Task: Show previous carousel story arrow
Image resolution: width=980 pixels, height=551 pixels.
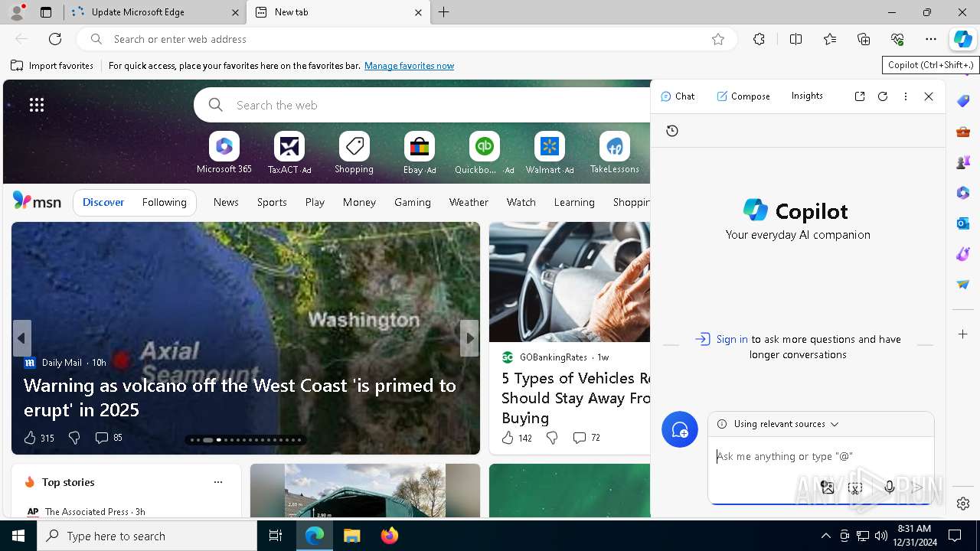Action: pyautogui.click(x=21, y=338)
